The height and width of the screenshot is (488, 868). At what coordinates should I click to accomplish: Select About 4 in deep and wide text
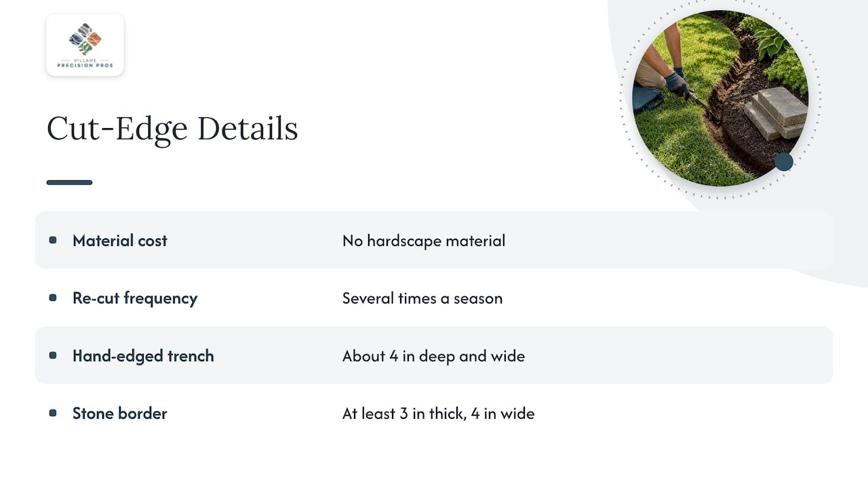433,356
